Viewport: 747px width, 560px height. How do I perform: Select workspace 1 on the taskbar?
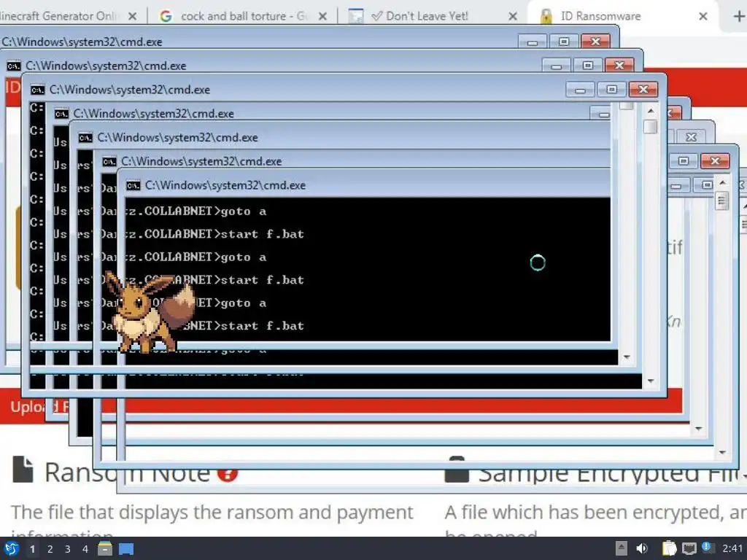[32, 549]
